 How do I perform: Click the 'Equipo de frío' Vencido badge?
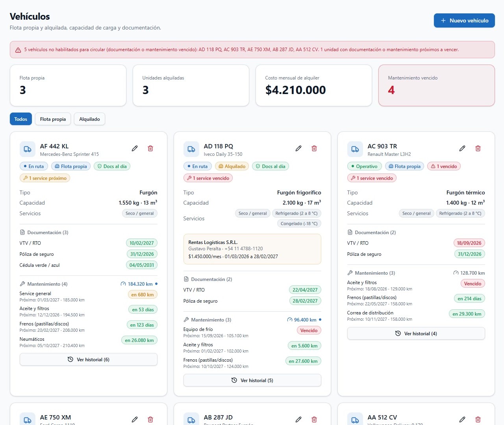309,331
